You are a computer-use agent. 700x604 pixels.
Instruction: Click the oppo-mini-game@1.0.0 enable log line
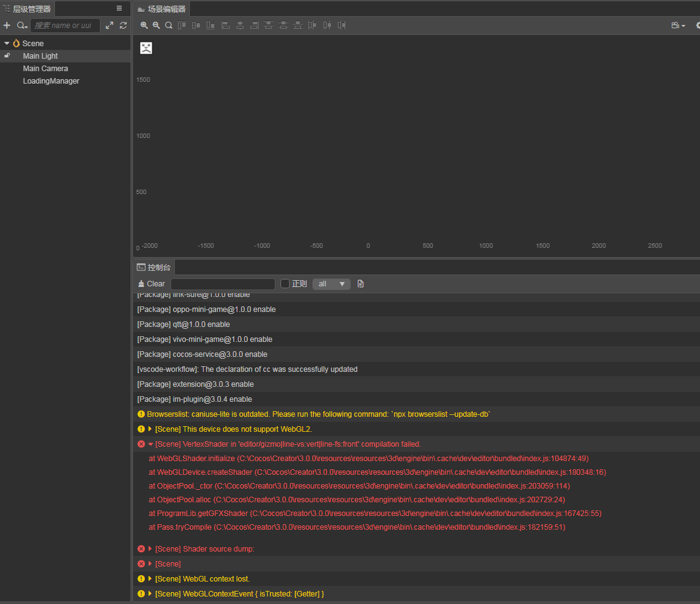pyautogui.click(x=206, y=309)
